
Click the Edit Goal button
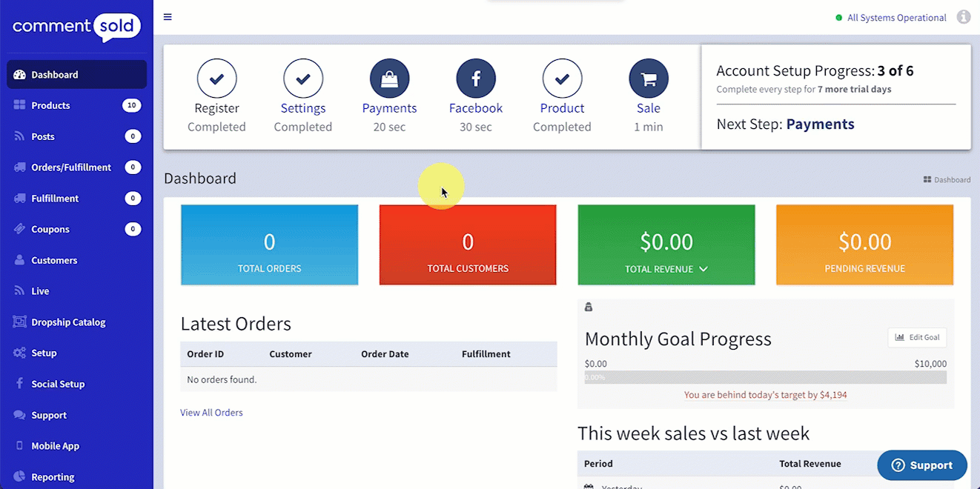(x=917, y=337)
